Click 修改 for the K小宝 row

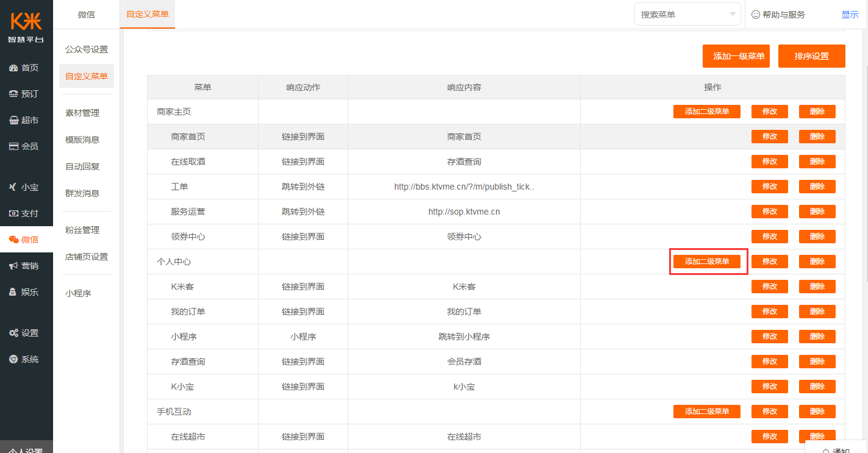770,387
